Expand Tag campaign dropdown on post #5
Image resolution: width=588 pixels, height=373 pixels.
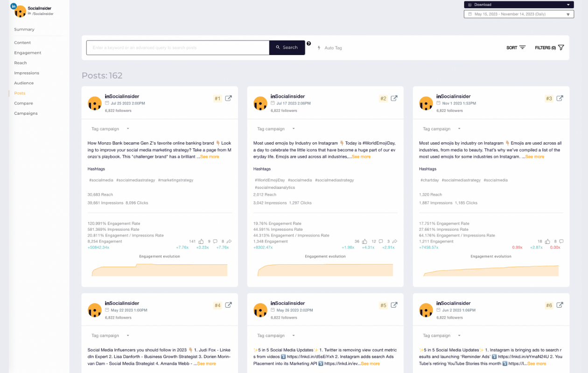[276, 336]
